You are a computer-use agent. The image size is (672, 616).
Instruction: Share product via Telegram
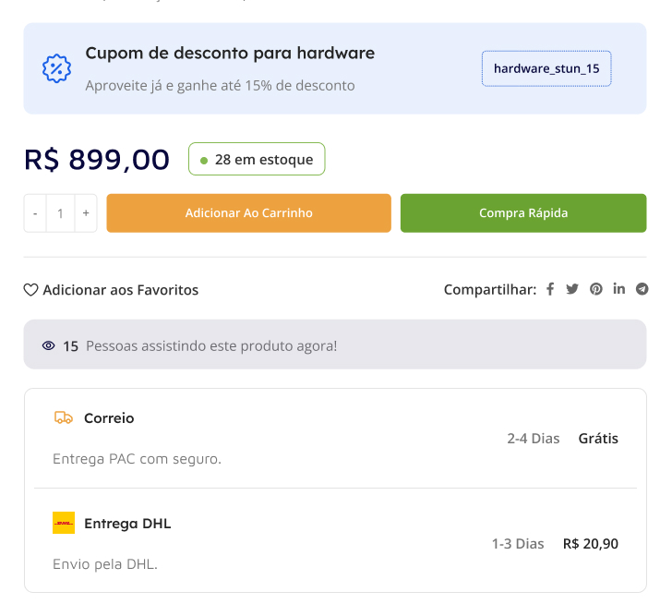(x=642, y=289)
